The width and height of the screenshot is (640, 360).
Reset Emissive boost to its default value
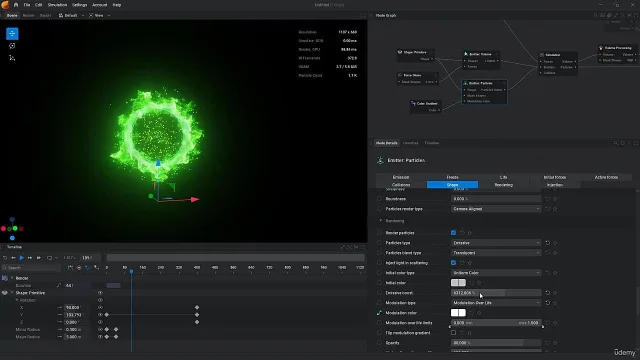(547, 293)
